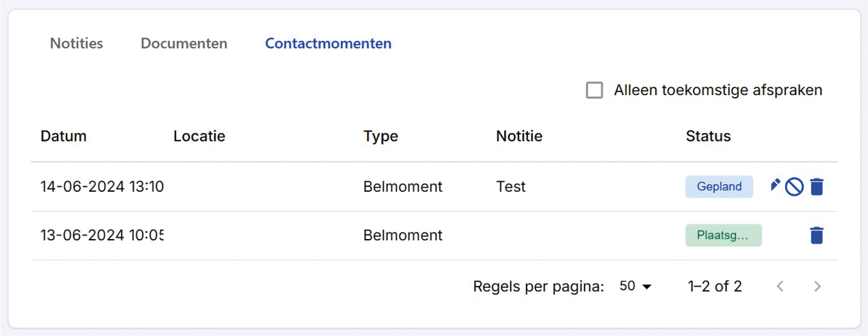This screenshot has height=336, width=868.
Task: Delete the 14-06-2024 Belmoment with the trash icon
Action: point(817,187)
